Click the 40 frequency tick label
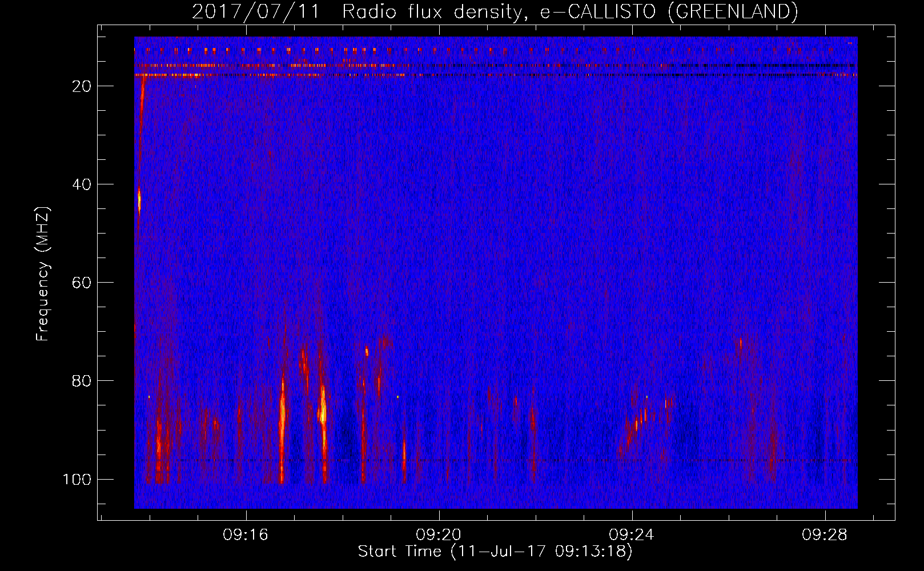 click(82, 184)
